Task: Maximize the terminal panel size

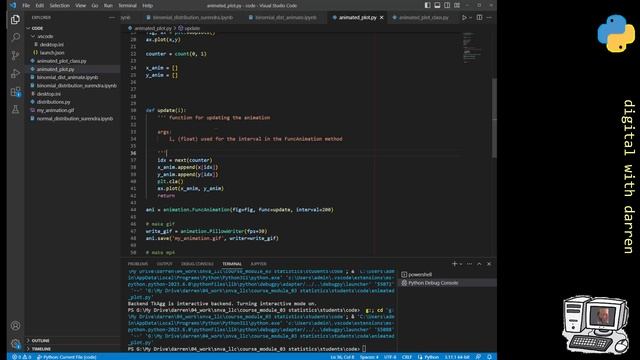Action: pyautogui.click(x=479, y=264)
